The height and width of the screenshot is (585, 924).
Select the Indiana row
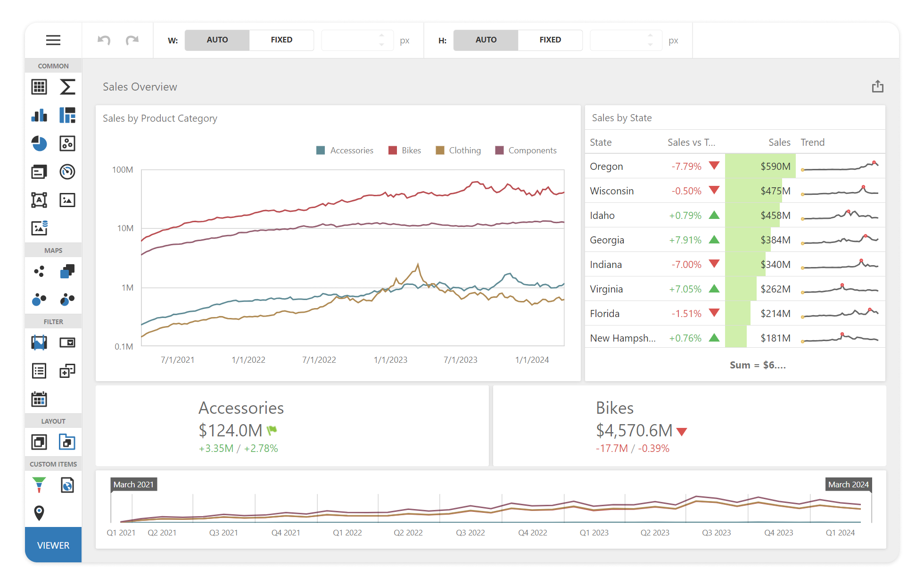click(735, 264)
